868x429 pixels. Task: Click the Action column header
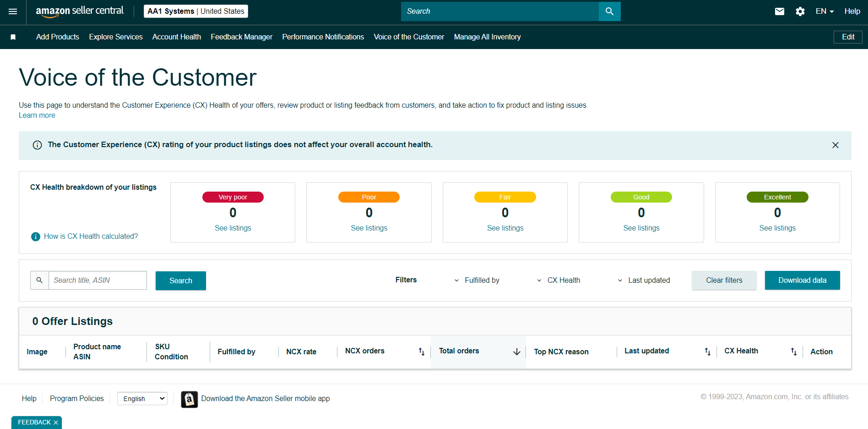pos(821,352)
